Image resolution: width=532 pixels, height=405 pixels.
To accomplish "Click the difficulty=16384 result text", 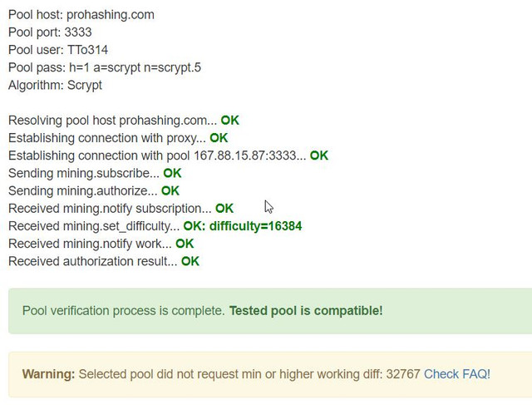I will [255, 226].
